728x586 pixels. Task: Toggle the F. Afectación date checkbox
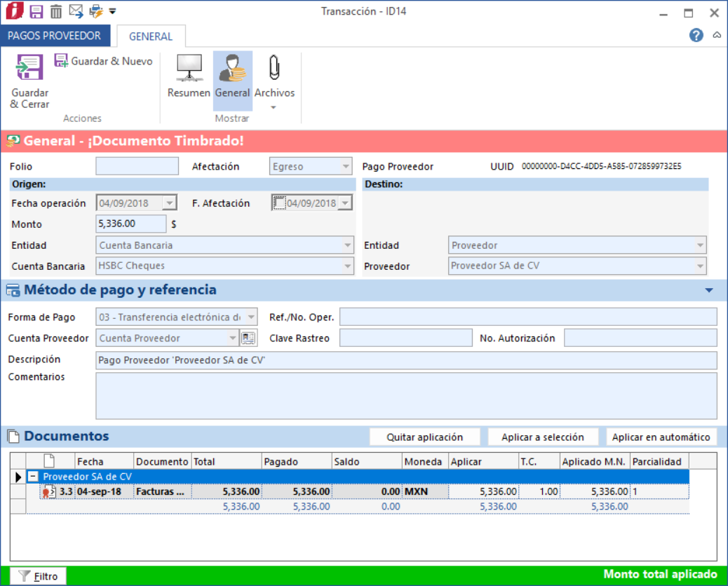coord(279,203)
